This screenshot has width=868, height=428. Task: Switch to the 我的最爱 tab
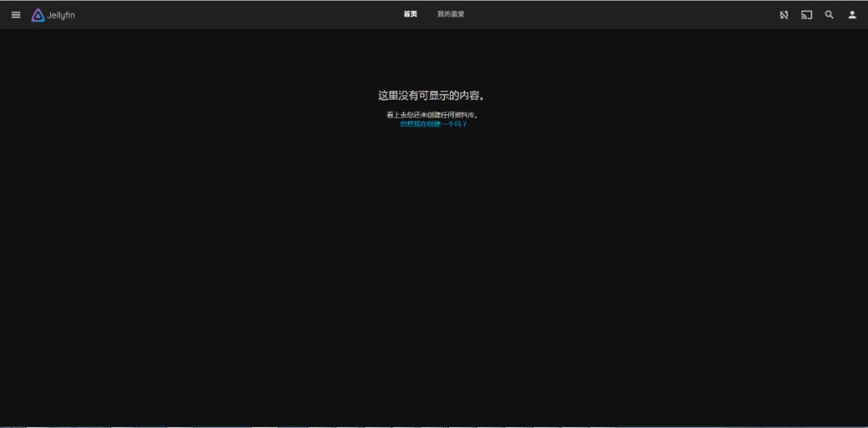(x=451, y=14)
